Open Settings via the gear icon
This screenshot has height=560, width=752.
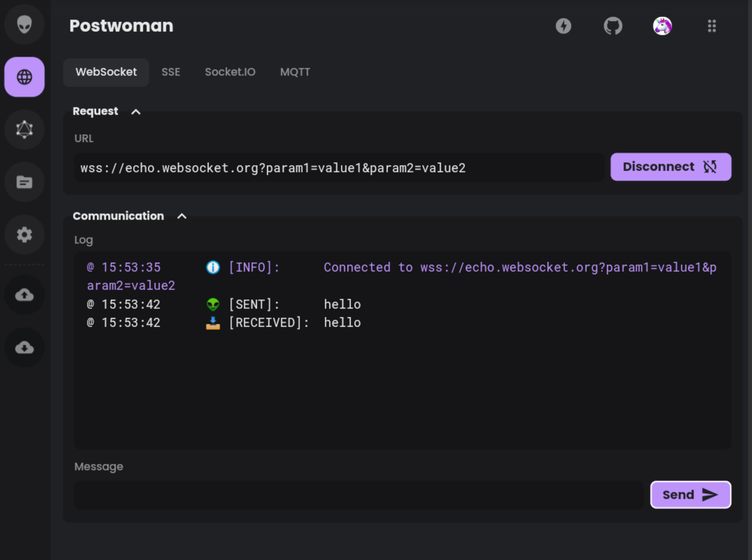point(24,235)
